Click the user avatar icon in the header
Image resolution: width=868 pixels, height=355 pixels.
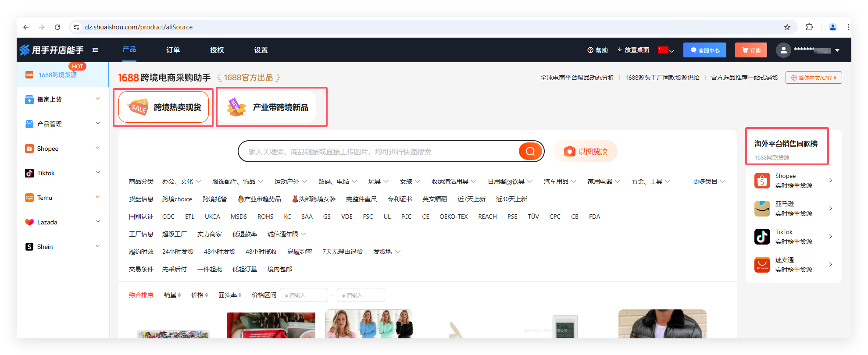(x=783, y=50)
